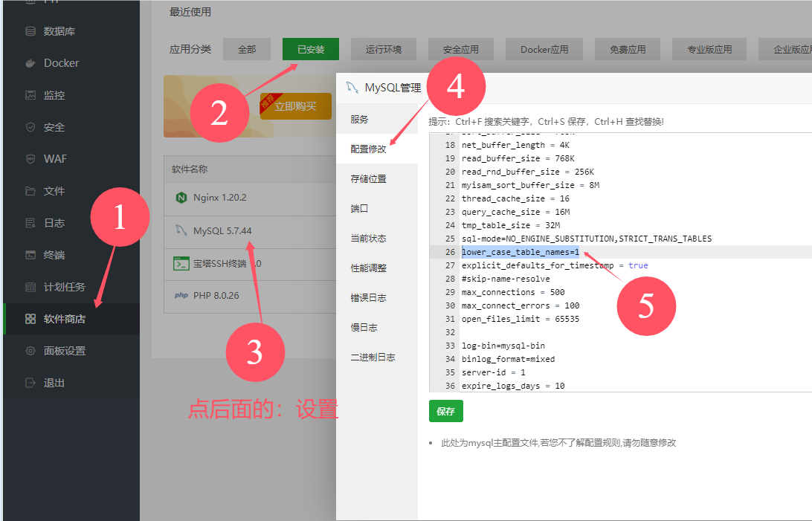Open the 错误日志 tab in MySQL管理
812x521 pixels.
[377, 298]
